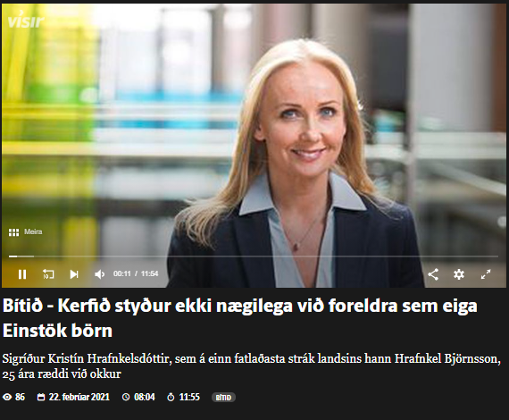509x420 pixels.
Task: Share this video clip
Action: (x=433, y=274)
